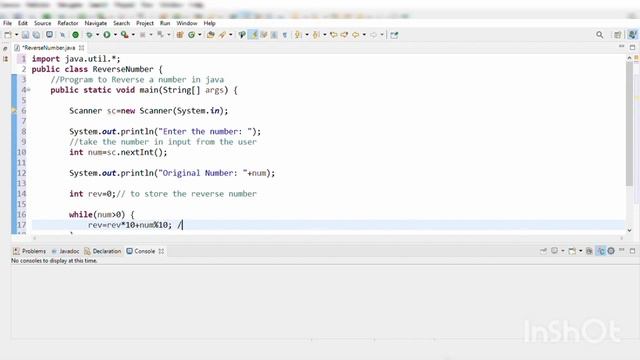
Task: Click the horizontal scrollbar left arrow
Action: (x=35, y=238)
